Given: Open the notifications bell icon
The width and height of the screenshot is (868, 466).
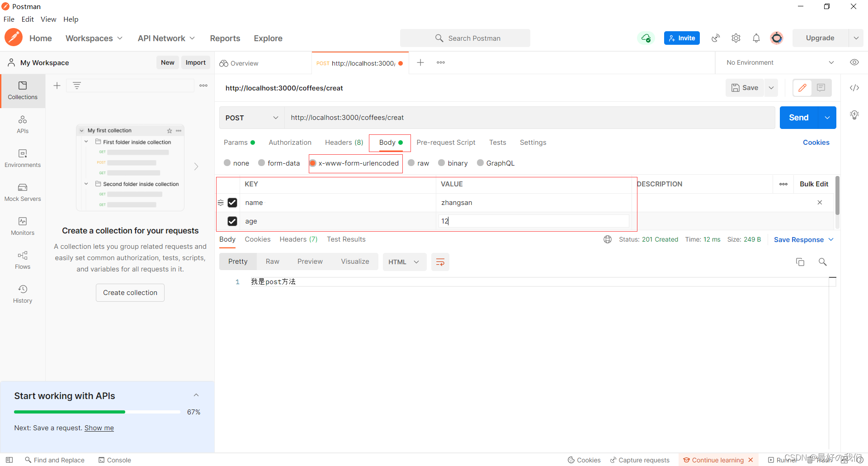Looking at the screenshot, I should [756, 38].
